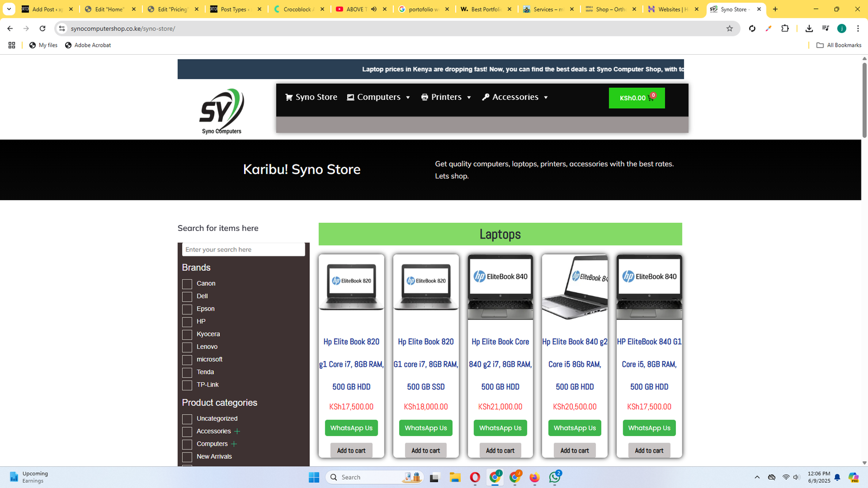Bookmark this page with the star icon
868x488 pixels.
click(x=730, y=28)
